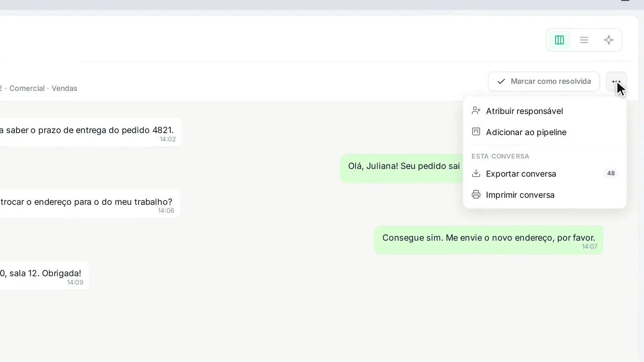Click the person-plus icon for Atribuir responsável
644x362 pixels.
pyautogui.click(x=476, y=111)
